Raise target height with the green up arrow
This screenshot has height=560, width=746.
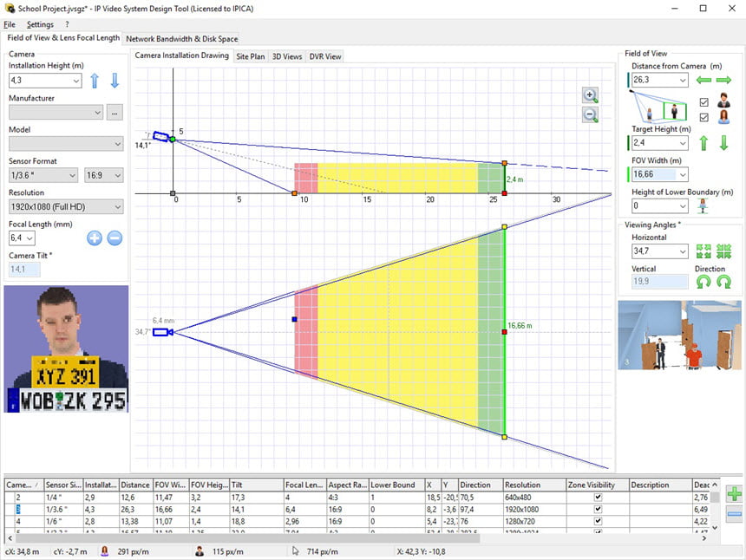pos(703,143)
